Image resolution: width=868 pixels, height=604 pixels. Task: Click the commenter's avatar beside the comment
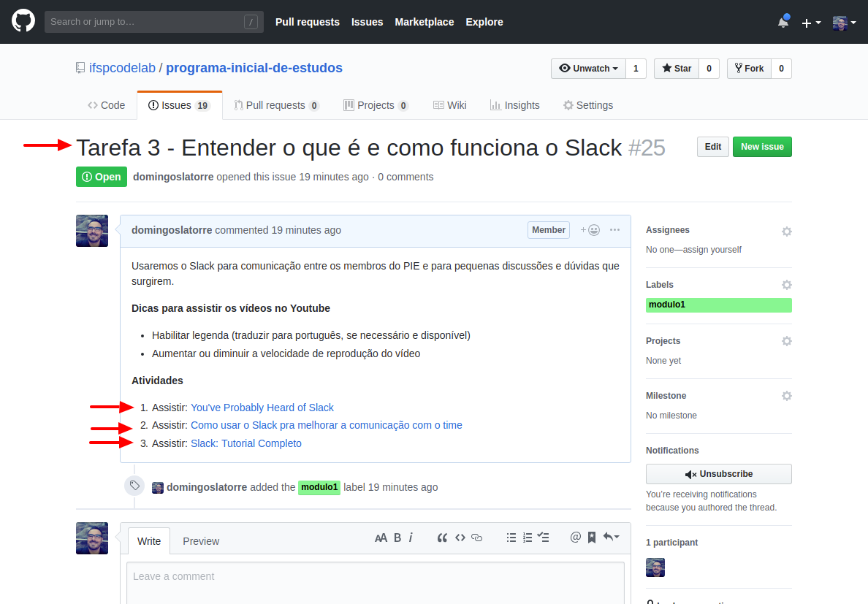(92, 231)
